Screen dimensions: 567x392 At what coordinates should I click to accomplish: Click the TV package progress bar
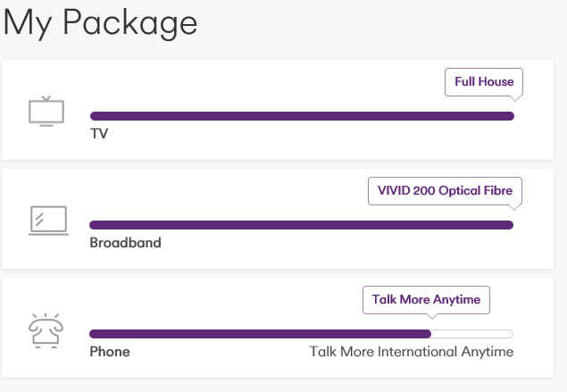302,116
